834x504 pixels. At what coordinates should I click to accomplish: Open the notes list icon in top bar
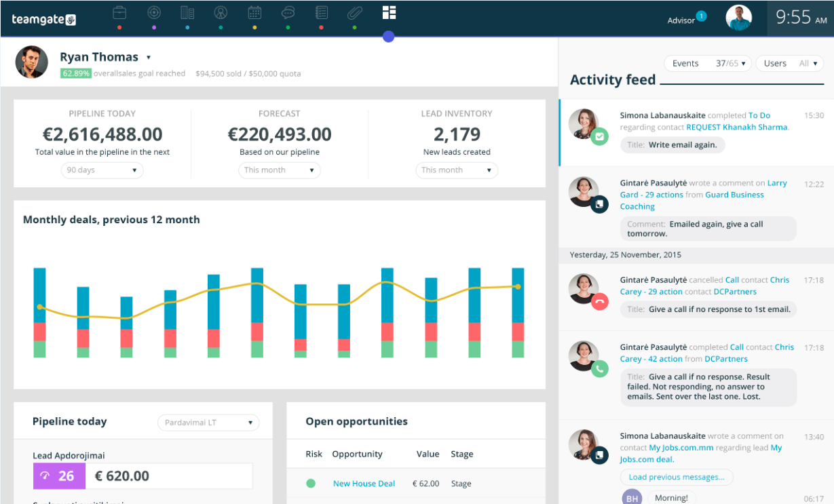pos(321,12)
